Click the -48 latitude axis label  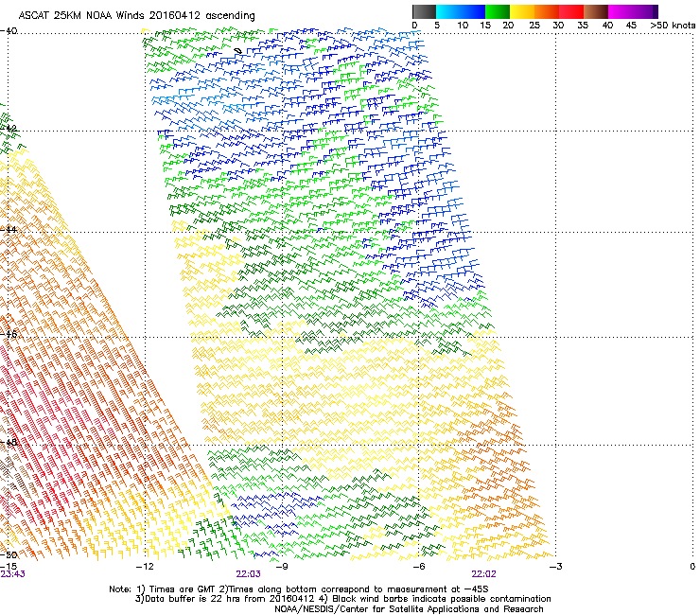coord(9,442)
